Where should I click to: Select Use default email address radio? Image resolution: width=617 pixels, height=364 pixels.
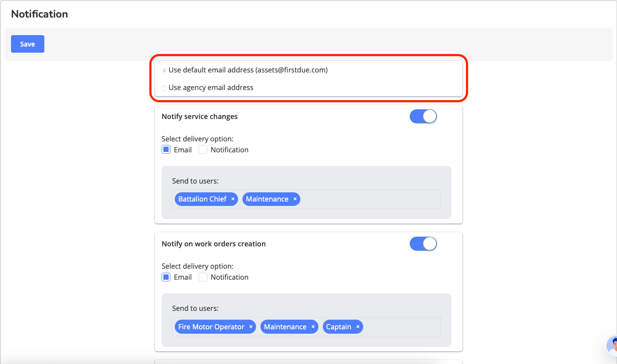pos(164,70)
